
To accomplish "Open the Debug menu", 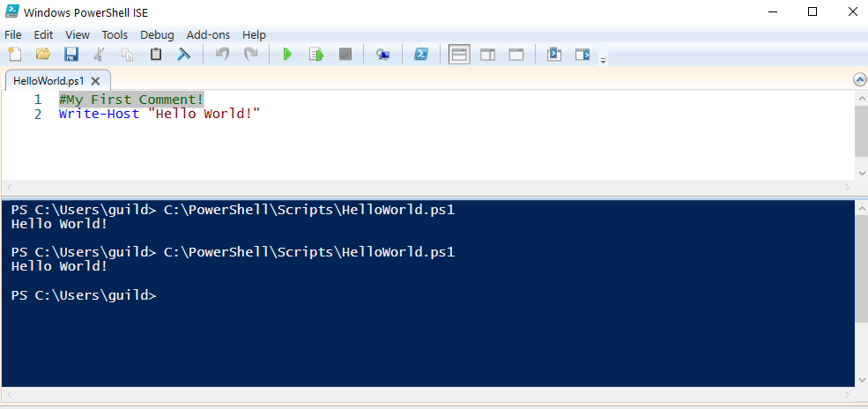I will (x=157, y=35).
